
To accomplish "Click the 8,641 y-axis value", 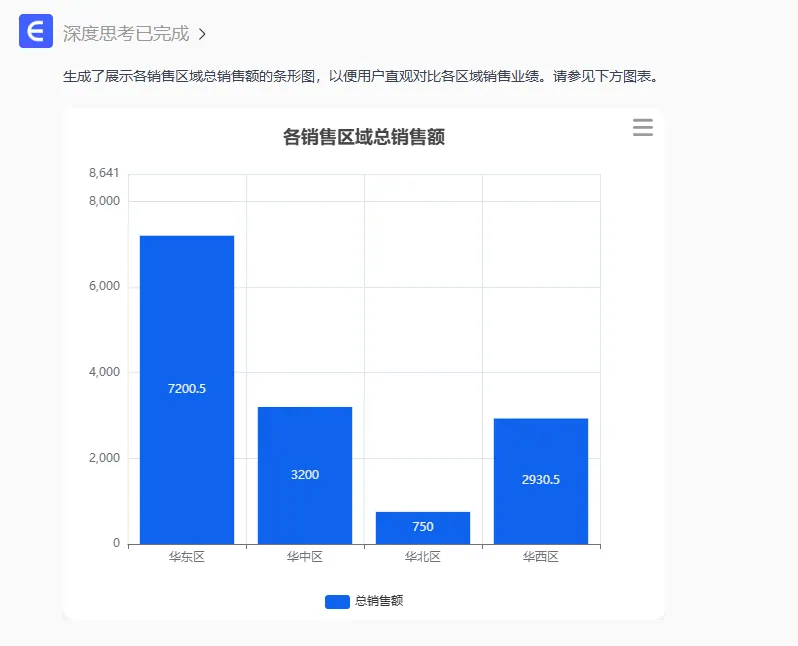I will pos(104,173).
